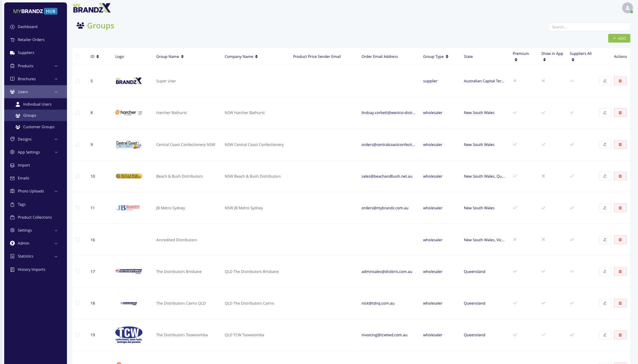Open the user profile avatar icon

[627, 8]
